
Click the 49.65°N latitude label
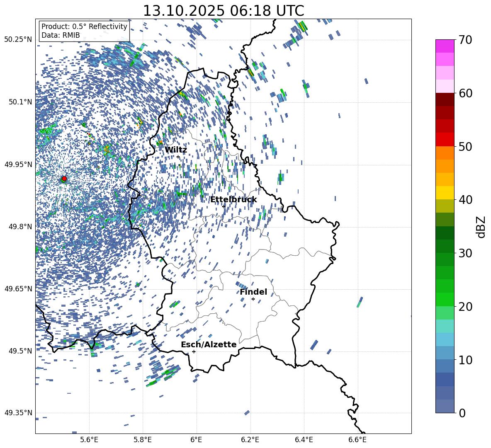pyautogui.click(x=18, y=288)
